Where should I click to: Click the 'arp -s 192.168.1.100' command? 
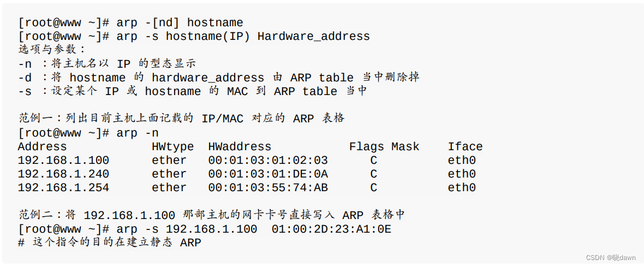[187, 229]
